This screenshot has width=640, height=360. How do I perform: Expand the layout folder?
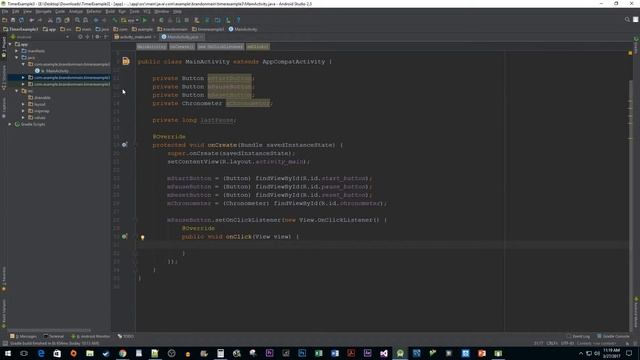pos(23,104)
